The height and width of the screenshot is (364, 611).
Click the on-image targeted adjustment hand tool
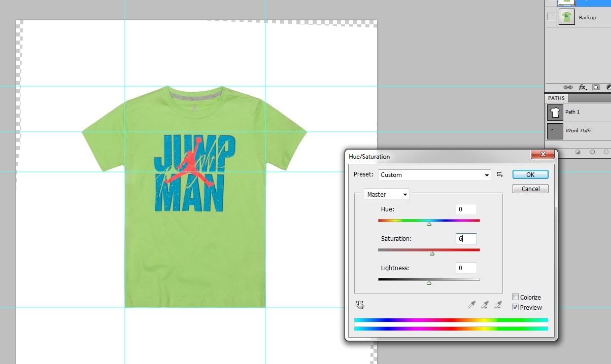tap(360, 304)
